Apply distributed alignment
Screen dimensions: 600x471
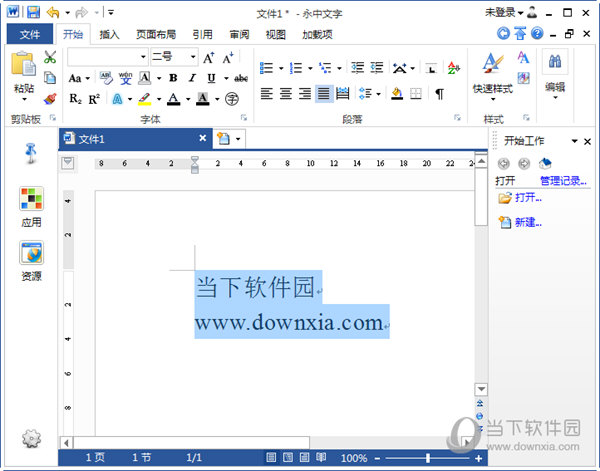342,93
